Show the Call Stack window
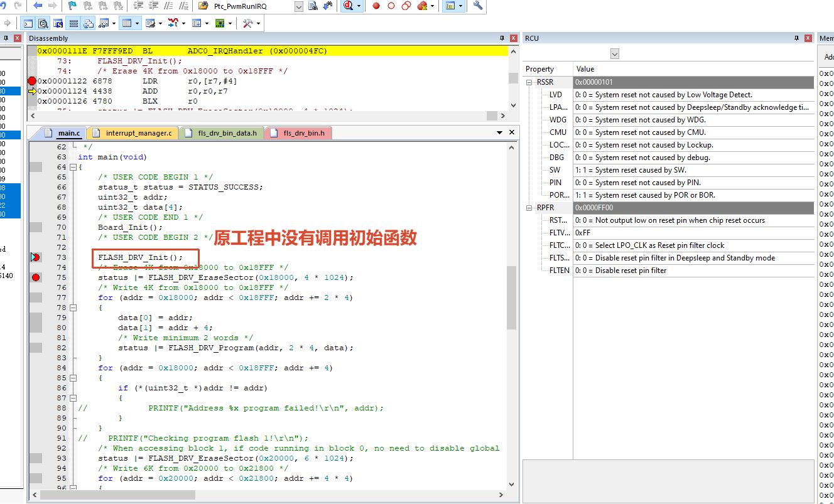The image size is (834, 504). point(89,23)
